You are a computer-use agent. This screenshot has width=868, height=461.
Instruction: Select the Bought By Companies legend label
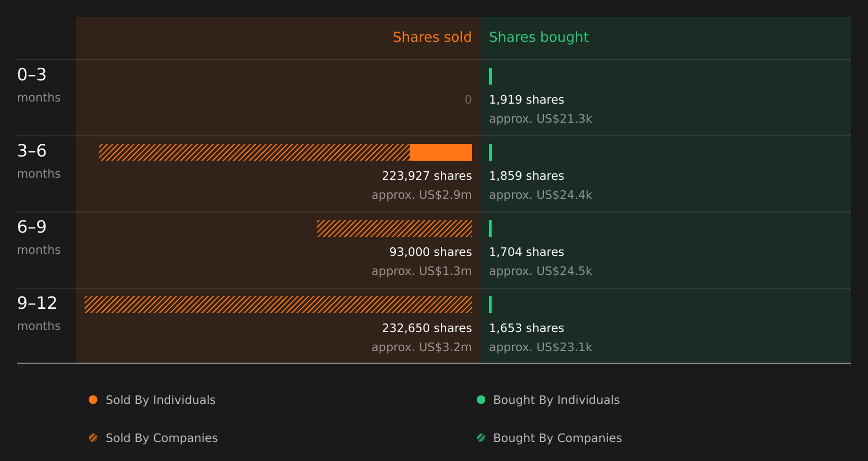pos(557,438)
